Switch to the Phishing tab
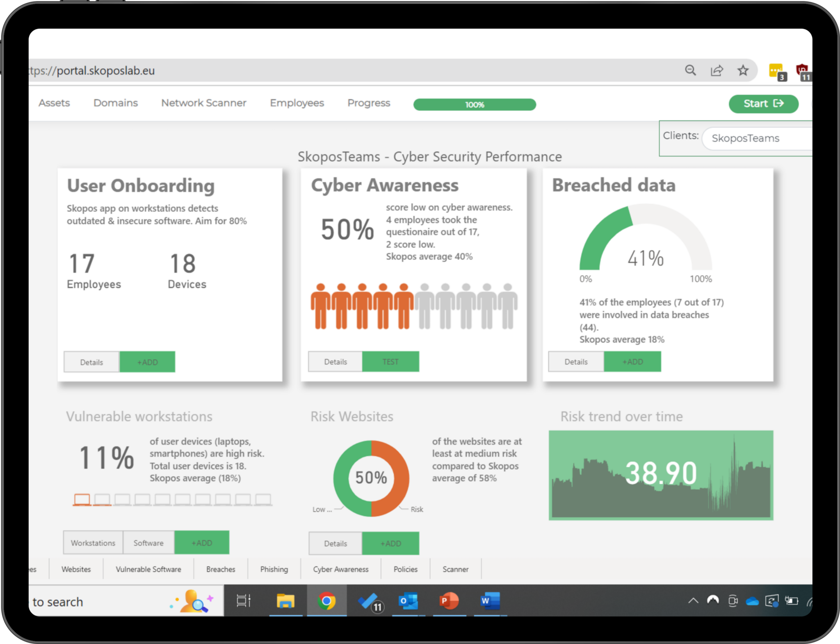 274,569
